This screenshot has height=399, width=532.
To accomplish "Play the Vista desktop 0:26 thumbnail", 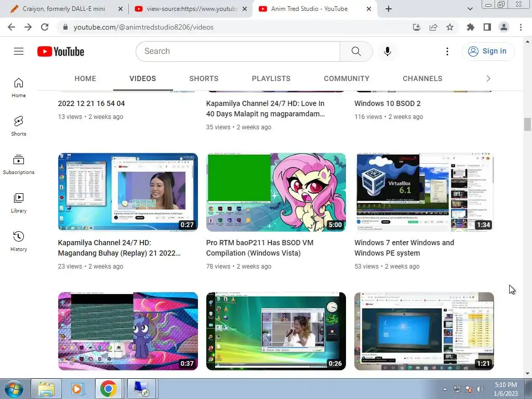I will tap(276, 331).
